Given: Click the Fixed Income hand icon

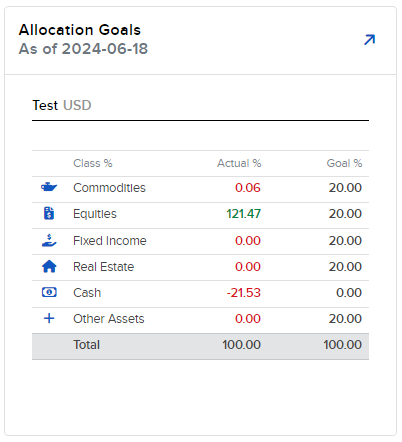Looking at the screenshot, I should click(x=49, y=240).
